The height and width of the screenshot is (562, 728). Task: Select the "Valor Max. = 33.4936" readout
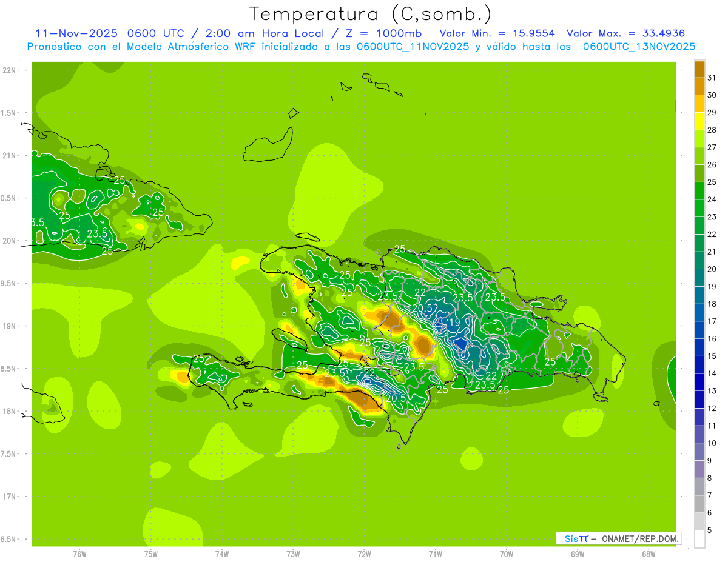[x=626, y=33]
